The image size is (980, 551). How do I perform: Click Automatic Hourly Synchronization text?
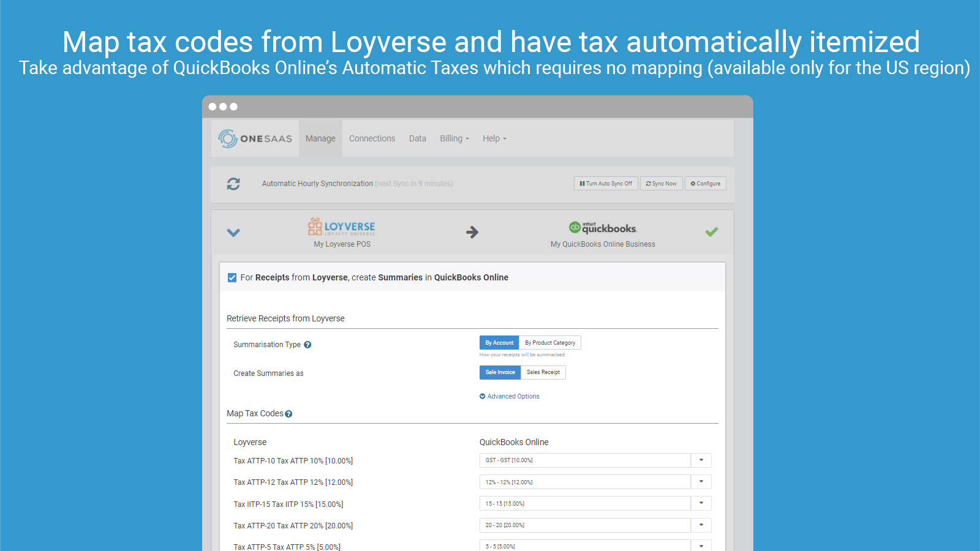pos(317,184)
